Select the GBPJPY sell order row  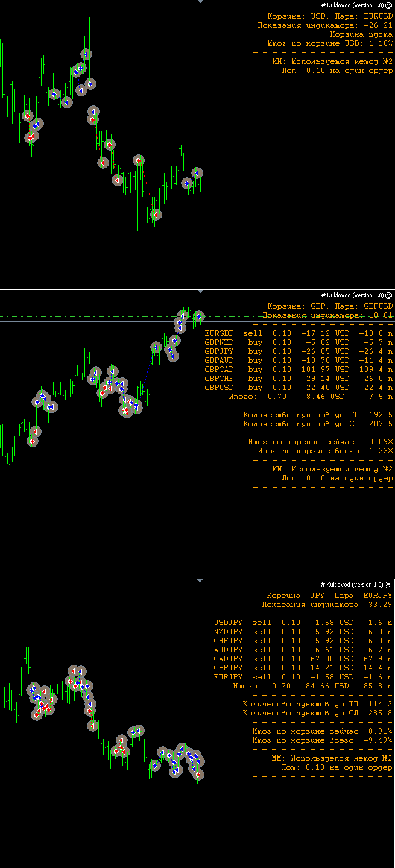tap(303, 668)
